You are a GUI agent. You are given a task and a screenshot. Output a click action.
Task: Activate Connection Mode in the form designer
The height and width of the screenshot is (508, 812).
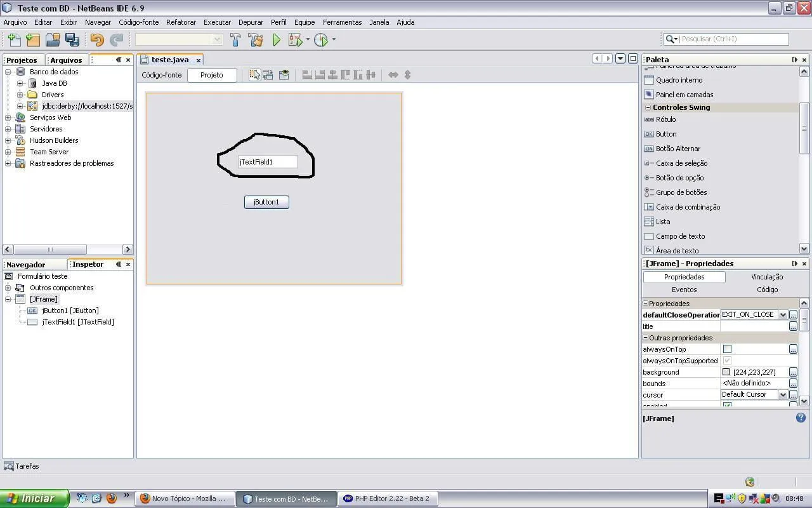pyautogui.click(x=268, y=75)
